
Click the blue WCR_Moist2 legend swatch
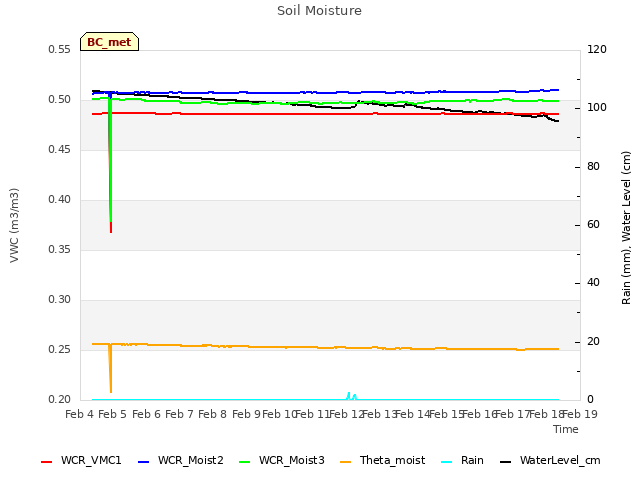click(144, 462)
